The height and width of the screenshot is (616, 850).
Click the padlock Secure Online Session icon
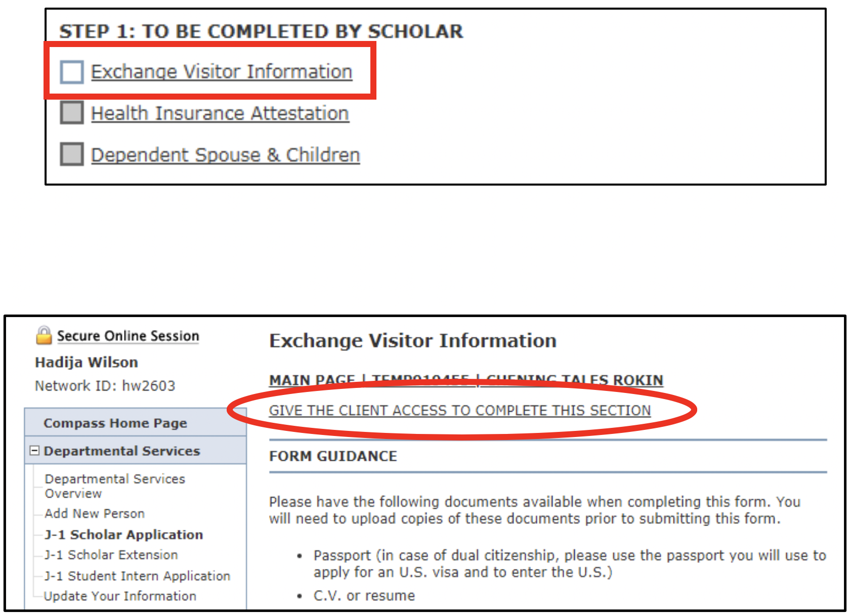tap(44, 335)
